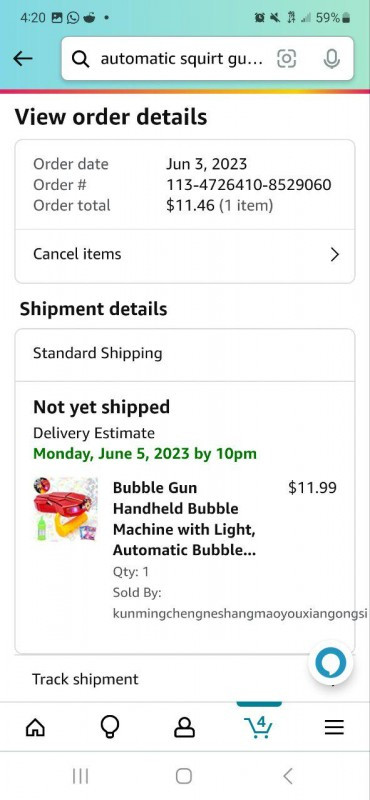The height and width of the screenshot is (800, 370).
Task: Open the shopping cart with 4 items
Action: (259, 727)
